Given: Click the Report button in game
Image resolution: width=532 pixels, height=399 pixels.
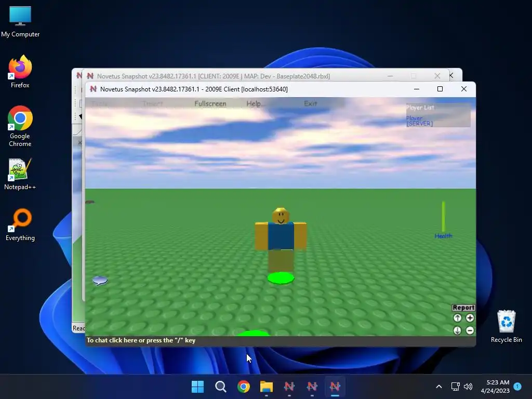Looking at the screenshot, I should click(463, 308).
